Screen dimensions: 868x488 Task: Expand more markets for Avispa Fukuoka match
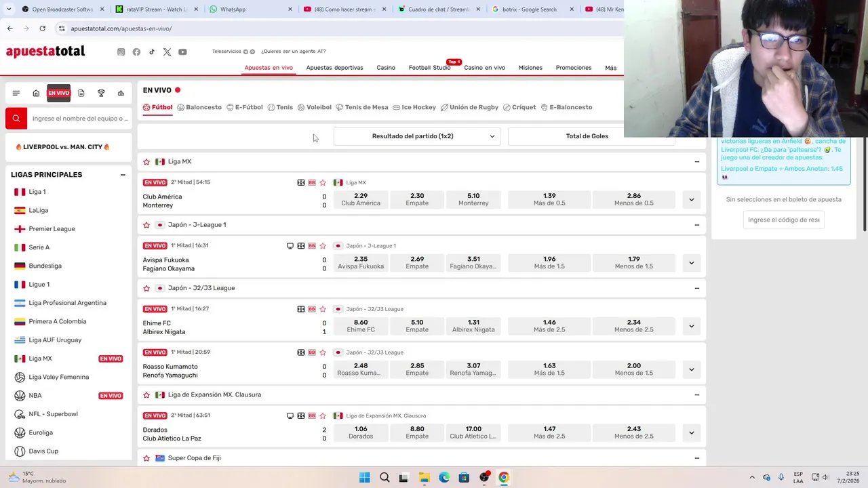(691, 262)
